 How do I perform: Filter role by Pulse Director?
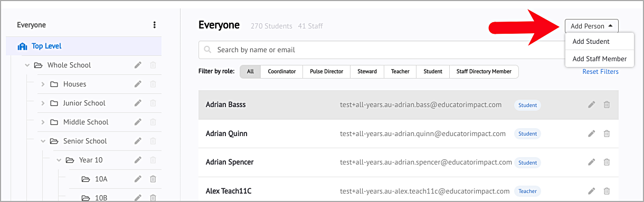(327, 72)
